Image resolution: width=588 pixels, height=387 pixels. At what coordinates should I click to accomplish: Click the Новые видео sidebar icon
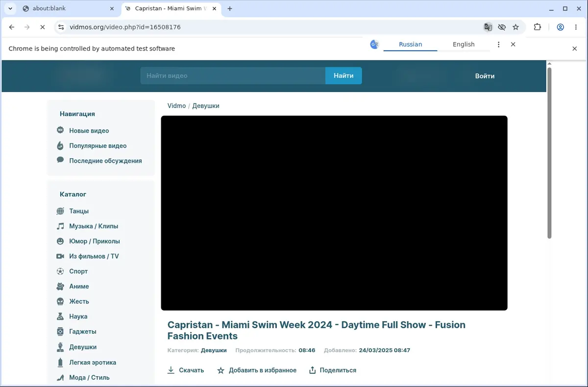(60, 130)
